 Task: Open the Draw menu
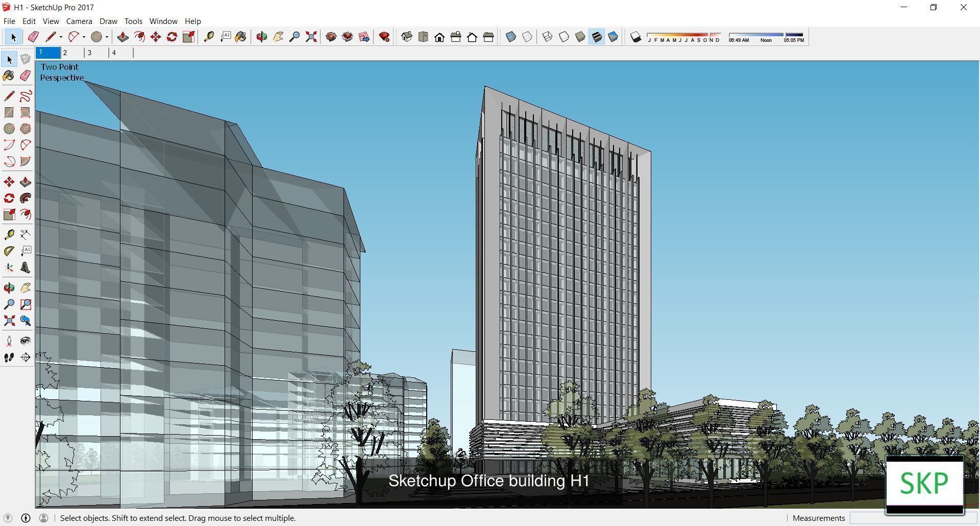[108, 21]
